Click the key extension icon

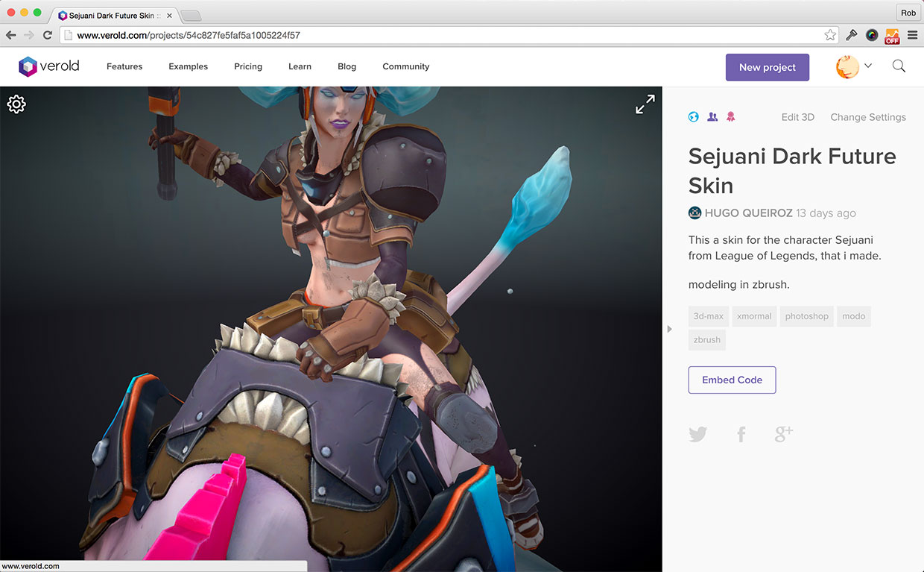pyautogui.click(x=852, y=35)
